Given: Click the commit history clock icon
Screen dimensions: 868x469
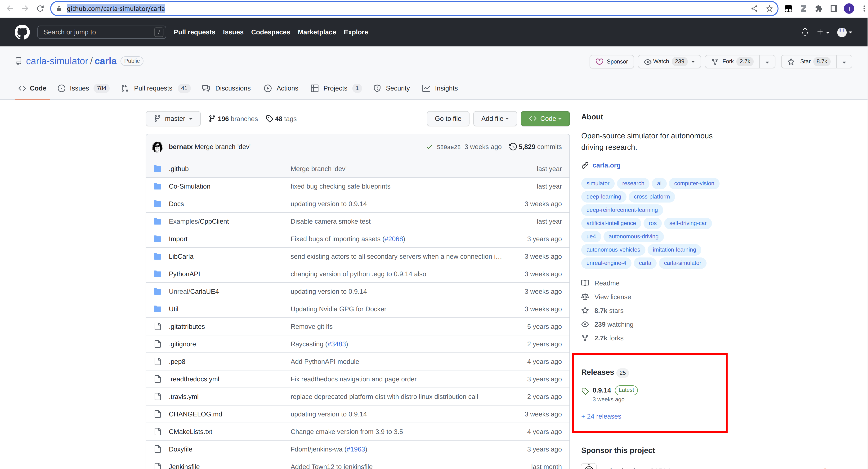Looking at the screenshot, I should 513,147.
